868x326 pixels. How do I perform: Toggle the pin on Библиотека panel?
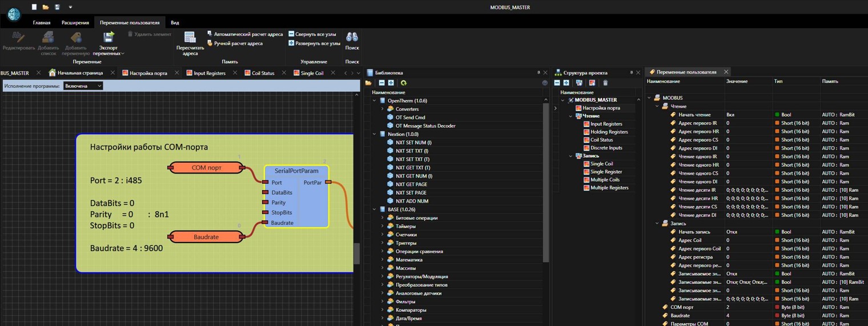(538, 73)
